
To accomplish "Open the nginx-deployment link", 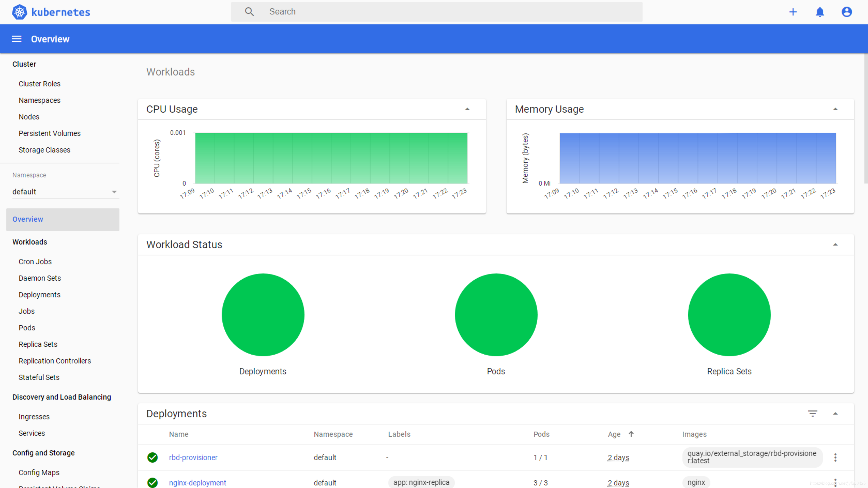I will tap(197, 483).
